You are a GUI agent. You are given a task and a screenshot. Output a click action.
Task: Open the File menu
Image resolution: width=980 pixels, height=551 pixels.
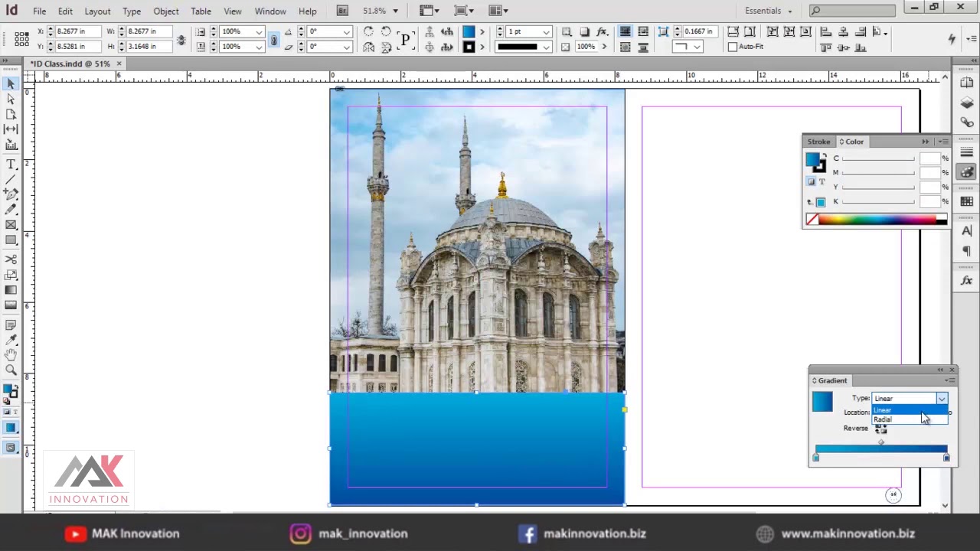point(39,11)
